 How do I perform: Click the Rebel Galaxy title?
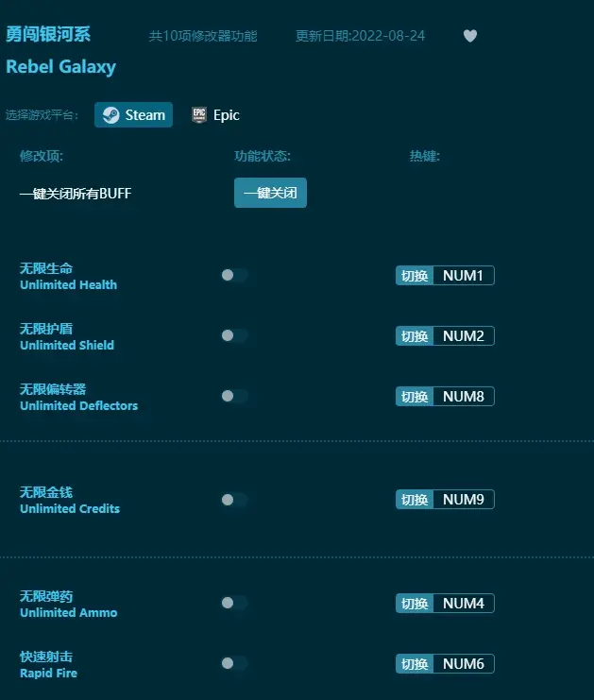pyautogui.click(x=60, y=67)
